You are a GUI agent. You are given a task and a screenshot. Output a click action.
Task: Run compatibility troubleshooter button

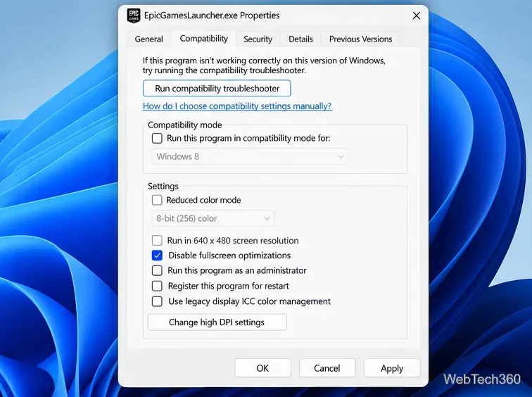click(217, 88)
